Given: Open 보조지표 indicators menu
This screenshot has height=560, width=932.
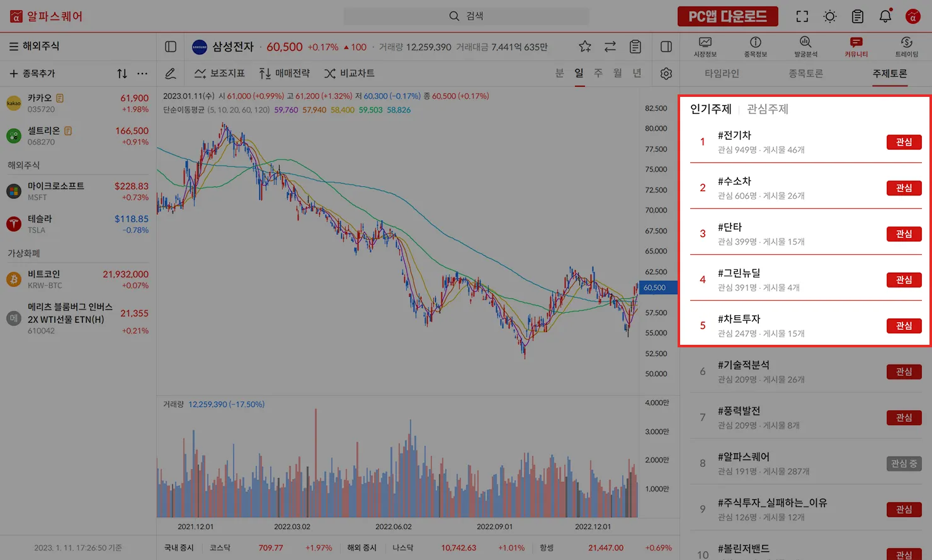Looking at the screenshot, I should 219,74.
